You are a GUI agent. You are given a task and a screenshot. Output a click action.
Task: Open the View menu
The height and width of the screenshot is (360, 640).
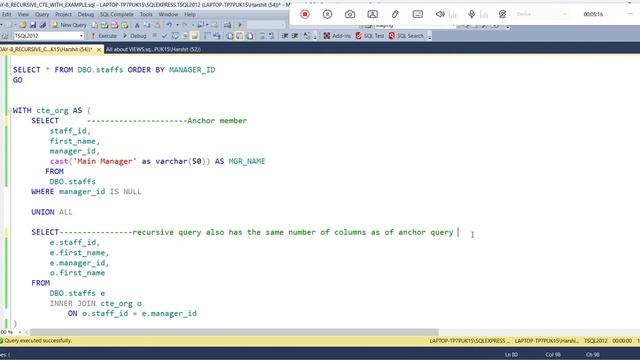pyautogui.click(x=23, y=14)
